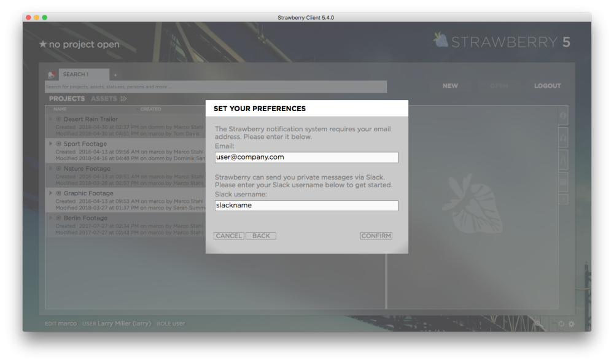Switch to the PROJECTS tab

tap(67, 99)
